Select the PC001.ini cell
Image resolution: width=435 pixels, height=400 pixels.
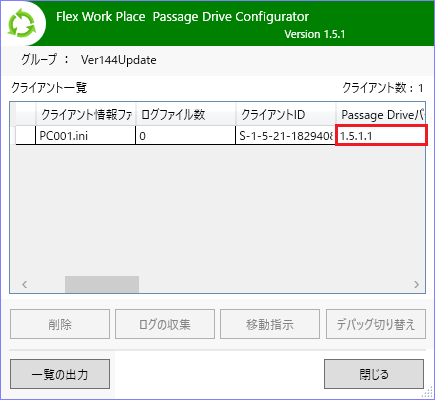pos(86,136)
